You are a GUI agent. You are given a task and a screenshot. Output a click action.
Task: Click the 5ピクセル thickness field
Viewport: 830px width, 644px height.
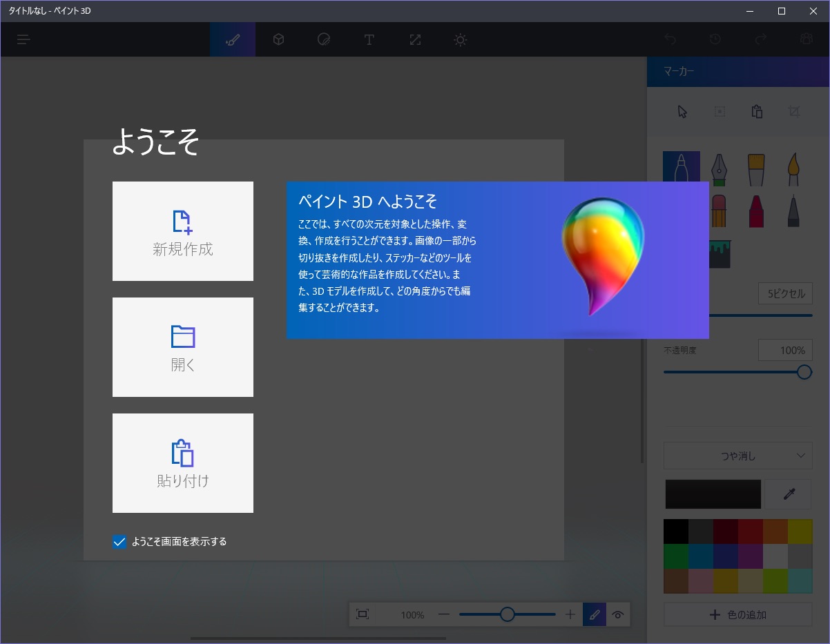pos(785,293)
